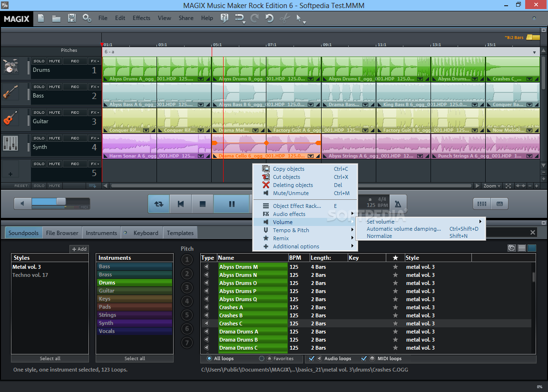Click the undo arrow icon

click(269, 18)
